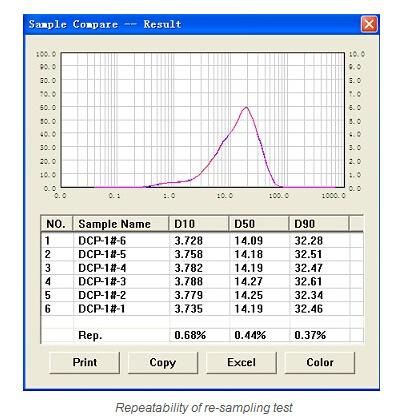Click the D90 repeatability 0.37%

[x=310, y=335]
